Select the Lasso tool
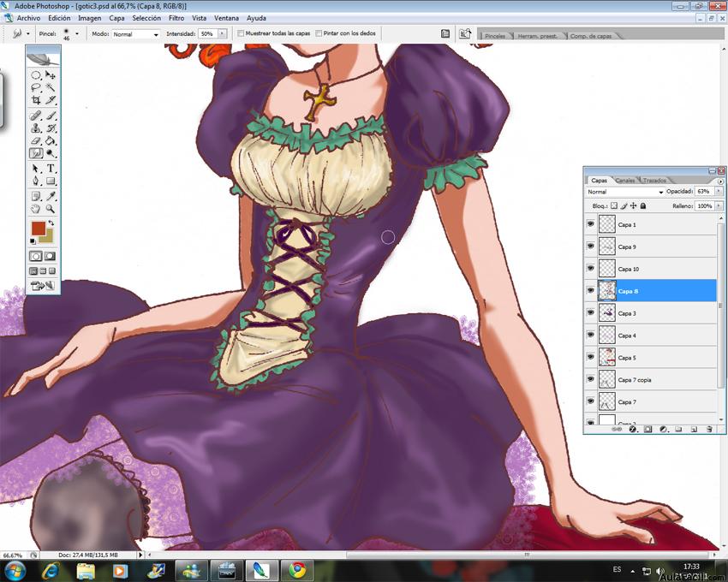Image resolution: width=728 pixels, height=582 pixels. tap(36, 87)
